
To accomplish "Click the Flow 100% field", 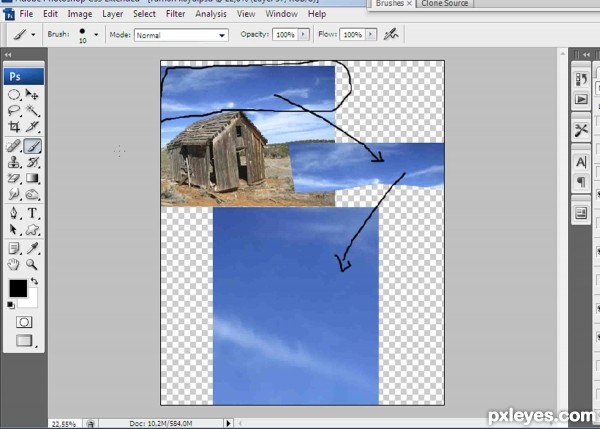I will pos(352,34).
